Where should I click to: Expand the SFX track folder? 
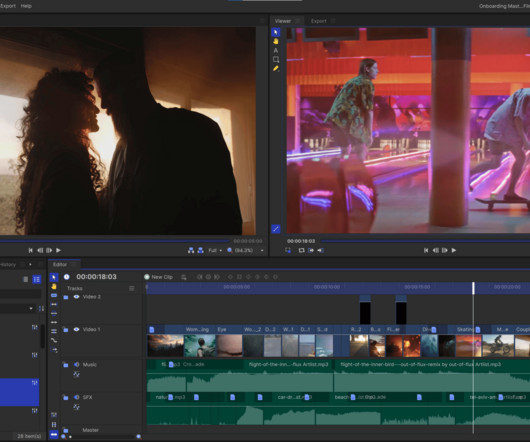tap(66, 398)
